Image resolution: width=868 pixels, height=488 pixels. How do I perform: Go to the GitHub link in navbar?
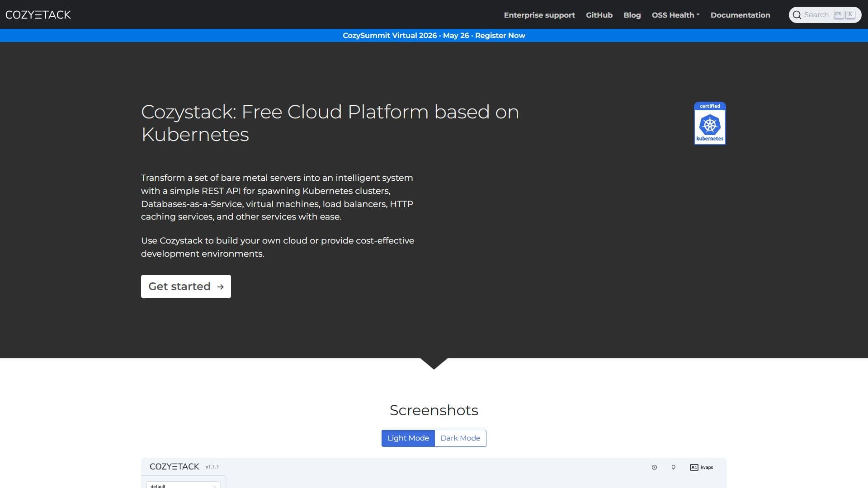coord(599,15)
